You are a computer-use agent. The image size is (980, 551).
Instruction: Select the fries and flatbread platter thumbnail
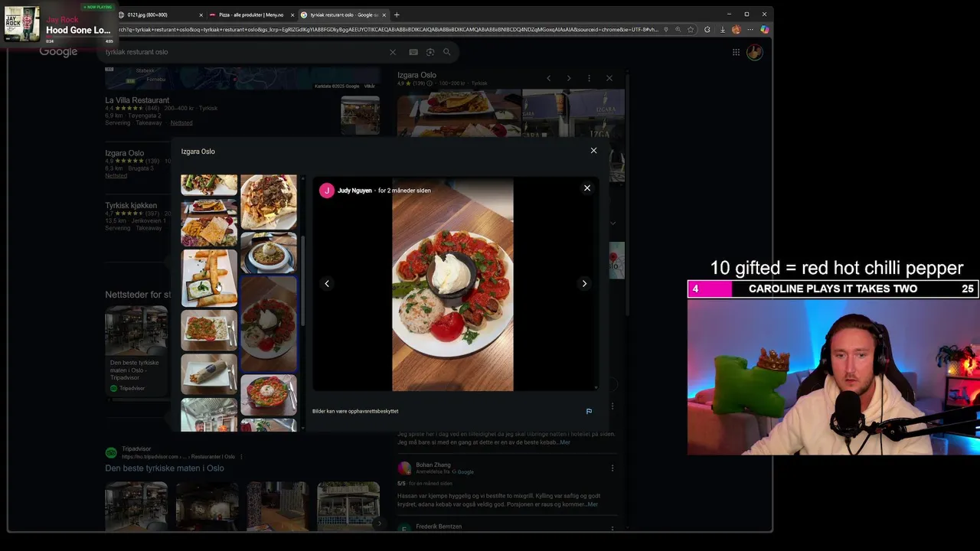point(209,223)
